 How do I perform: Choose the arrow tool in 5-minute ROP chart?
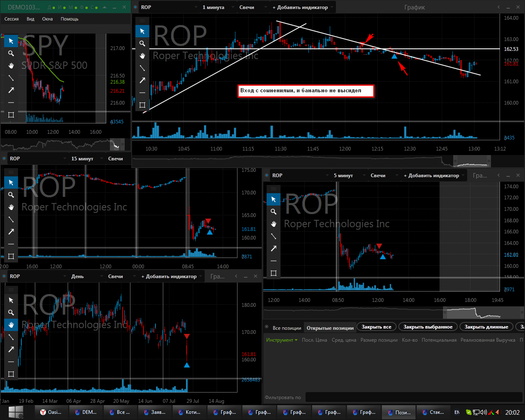[x=274, y=249]
